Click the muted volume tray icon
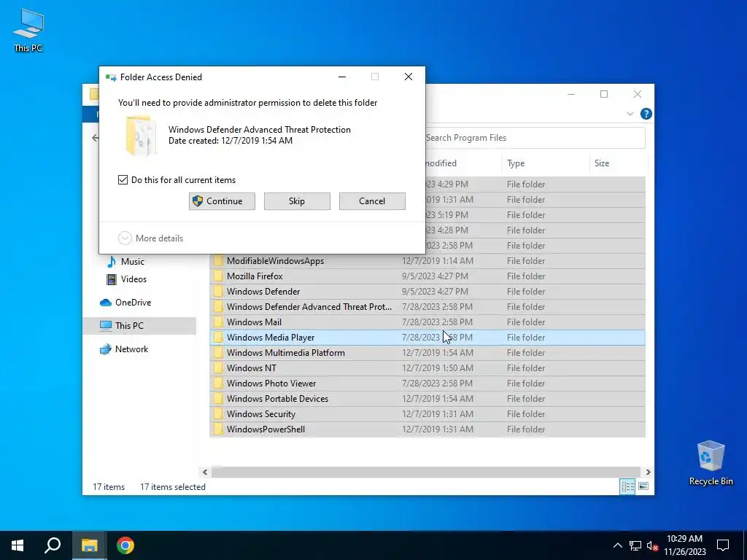The height and width of the screenshot is (560, 747). click(x=653, y=545)
